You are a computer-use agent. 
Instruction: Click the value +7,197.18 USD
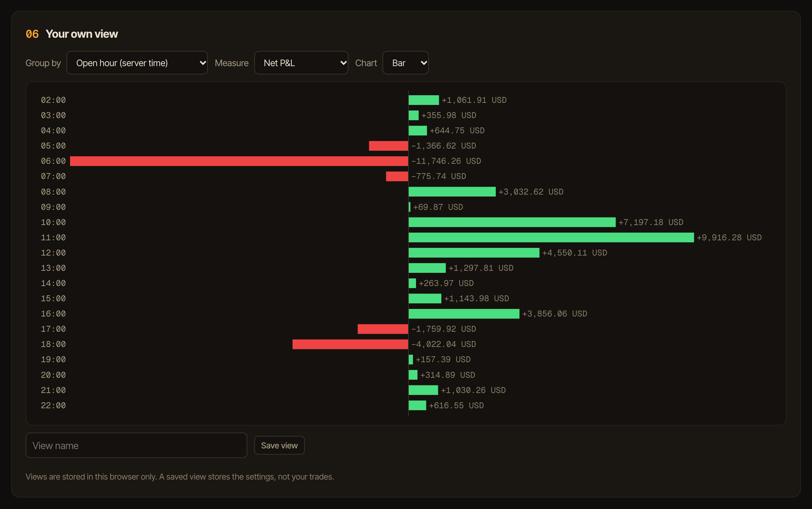point(651,222)
